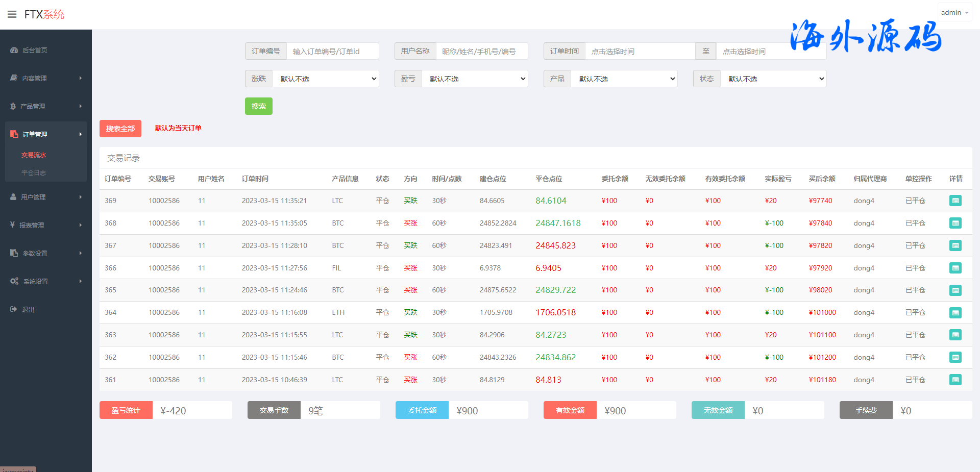Click the green 搜索 button
This screenshot has height=472, width=980.
[x=258, y=106]
